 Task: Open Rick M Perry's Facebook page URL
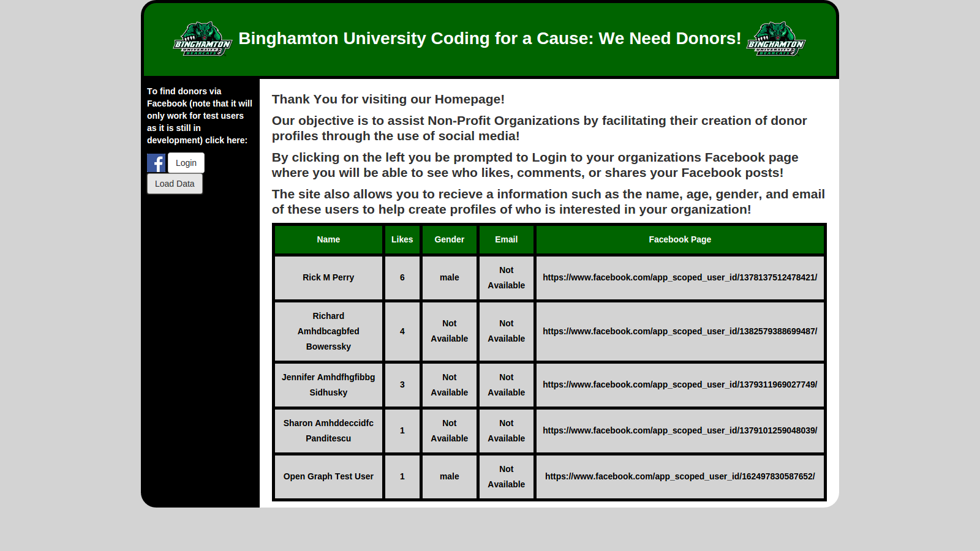click(680, 277)
